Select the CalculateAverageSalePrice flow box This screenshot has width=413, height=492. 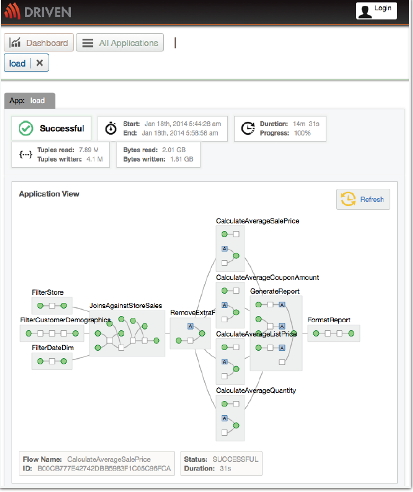[x=230, y=248]
